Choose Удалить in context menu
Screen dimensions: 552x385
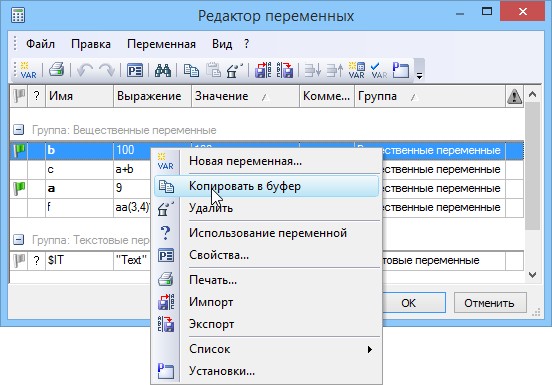[x=266, y=208]
